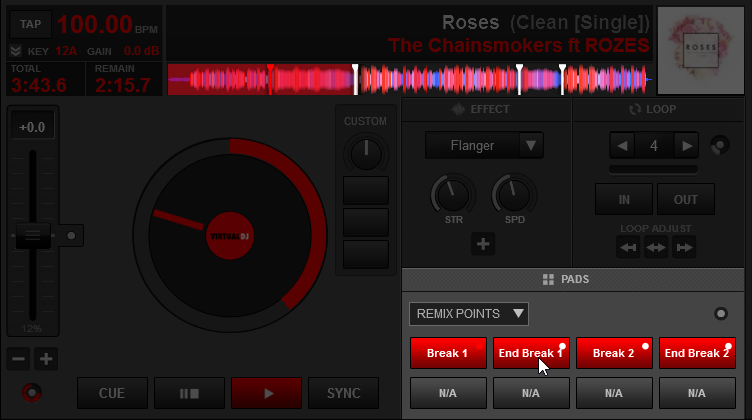Image resolution: width=752 pixels, height=420 pixels.
Task: Click the CUSTOM knob
Action: [x=366, y=154]
